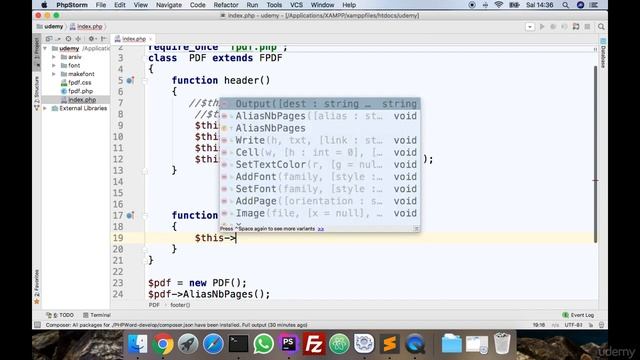Click the Debug bug icon
Image resolution: width=640 pixels, height=360 pixels.
click(x=553, y=27)
